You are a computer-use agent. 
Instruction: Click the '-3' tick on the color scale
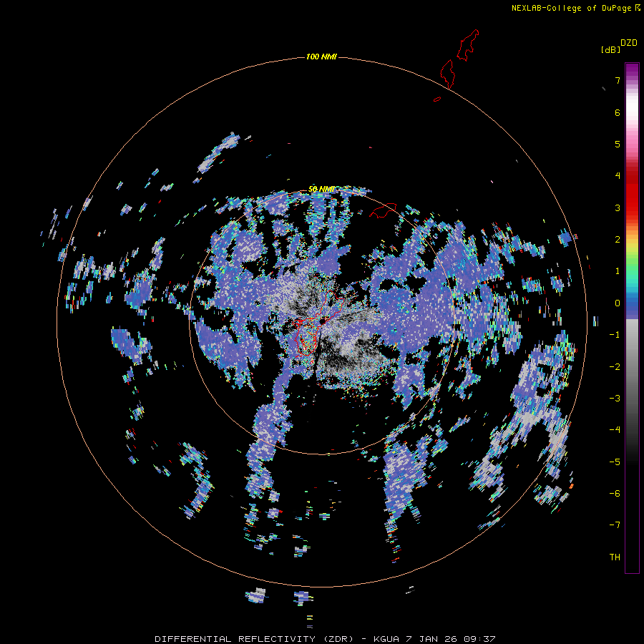(615, 399)
